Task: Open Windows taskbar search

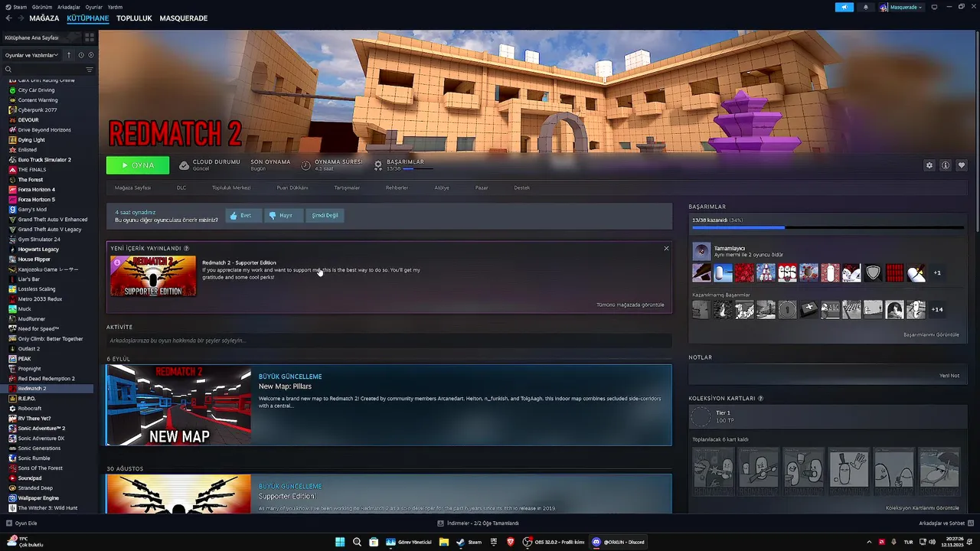Action: (357, 542)
